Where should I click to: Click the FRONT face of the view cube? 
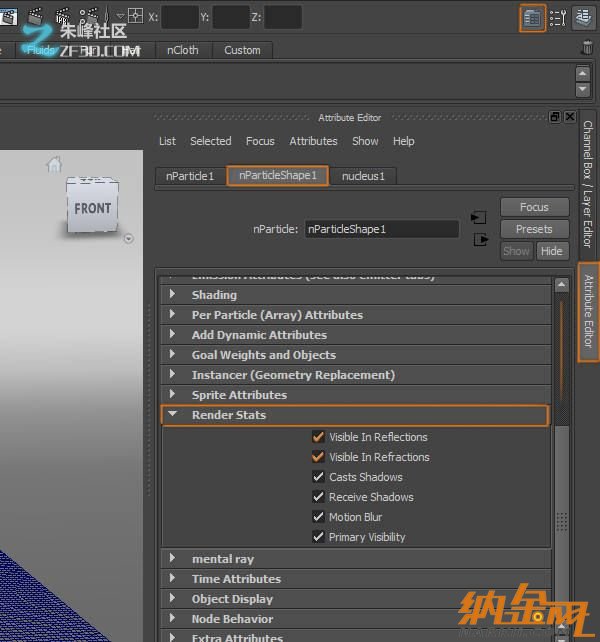pos(93,209)
